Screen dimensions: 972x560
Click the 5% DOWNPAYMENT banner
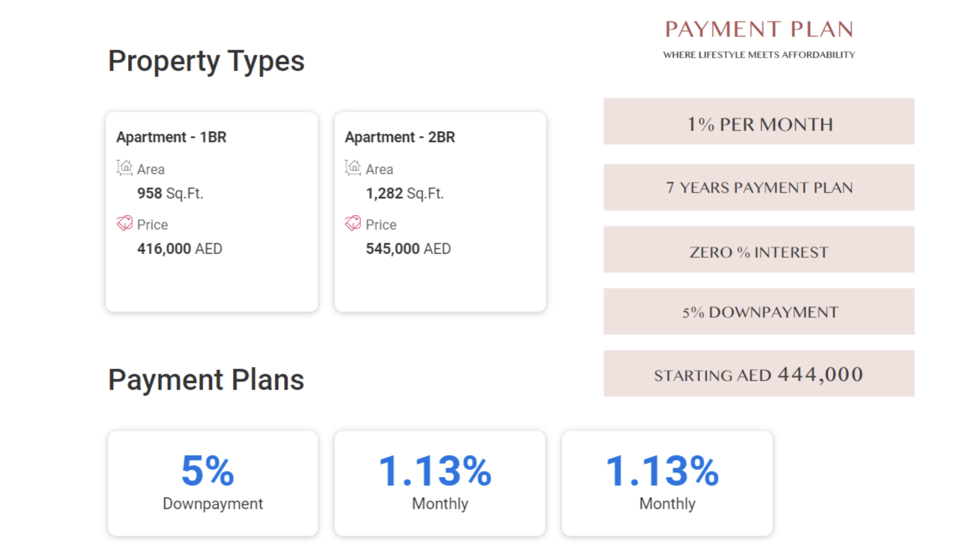coord(758,312)
